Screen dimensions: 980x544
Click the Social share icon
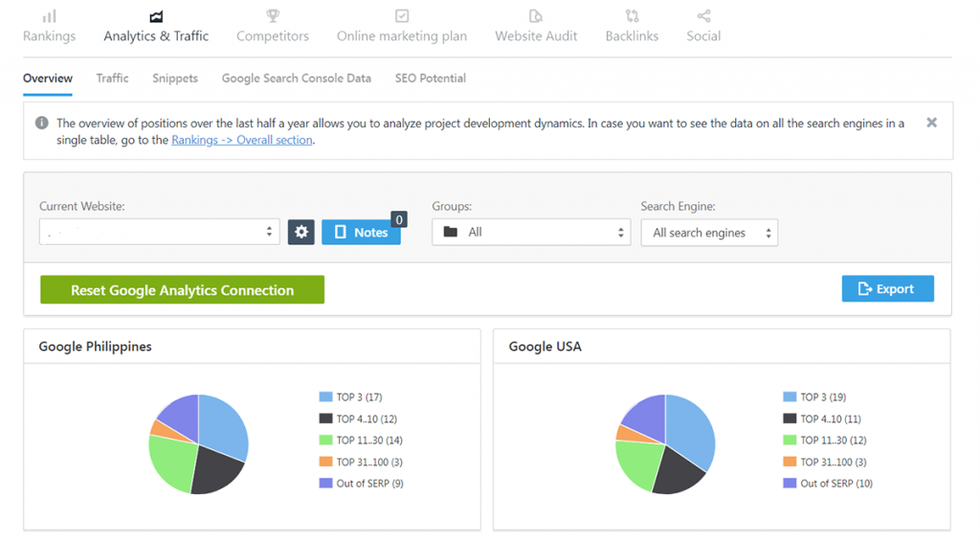pyautogui.click(x=703, y=16)
